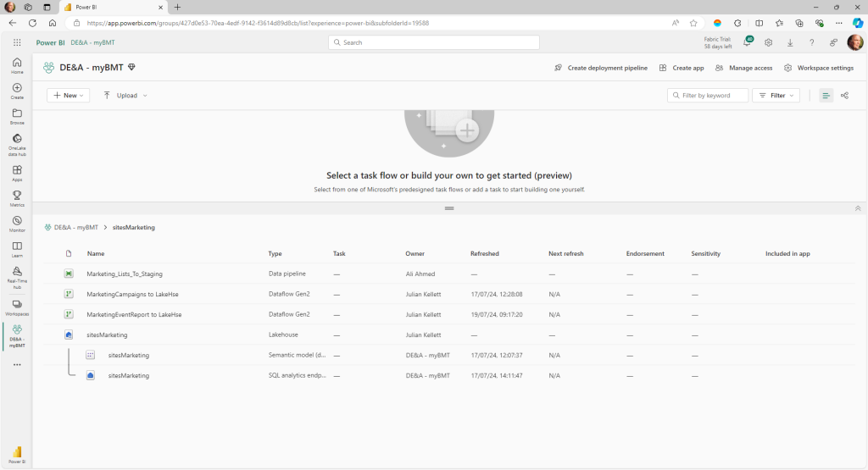The image size is (868, 470).
Task: Open the Filter dropdown
Action: 776,96
